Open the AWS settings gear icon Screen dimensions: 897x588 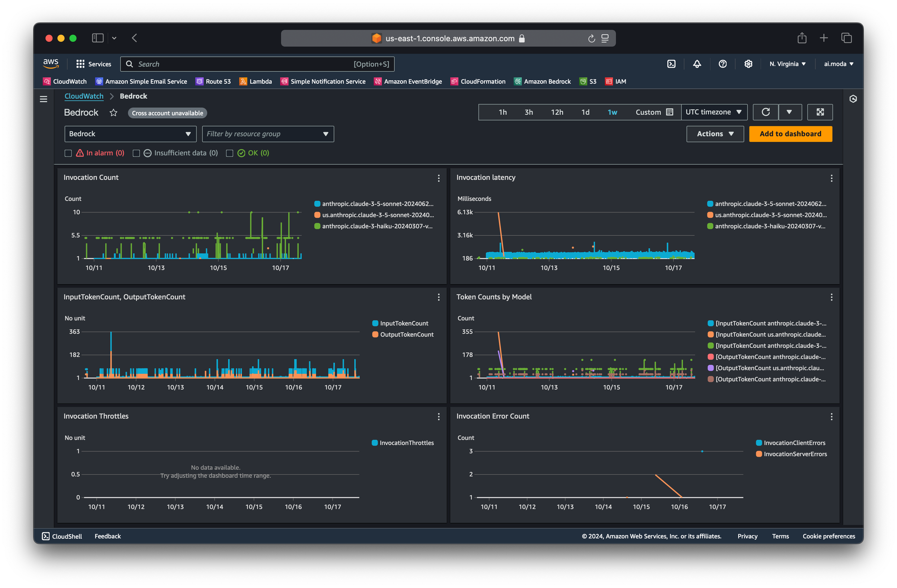(748, 64)
